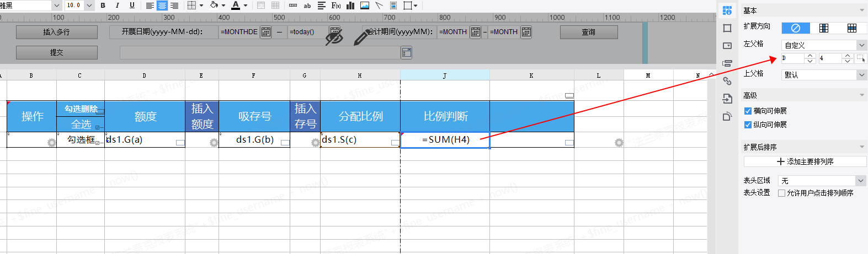Decrease left parent row stepper
The image size is (868, 254).
(848, 61)
